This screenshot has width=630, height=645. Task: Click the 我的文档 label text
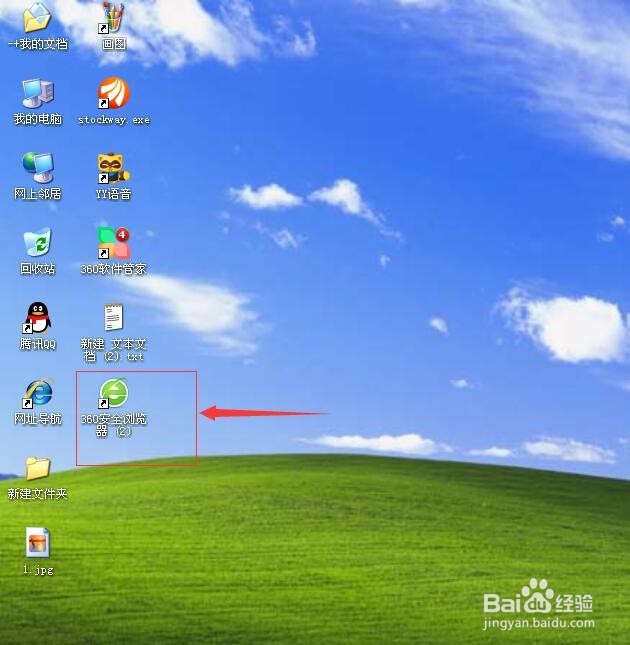[x=38, y=44]
